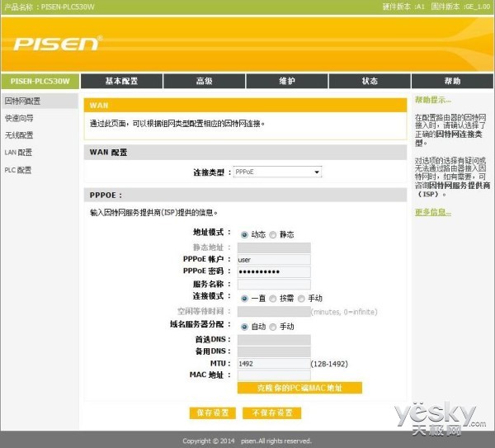
Task: Click the Copyright 2014 footer text
Action: click(x=247, y=441)
